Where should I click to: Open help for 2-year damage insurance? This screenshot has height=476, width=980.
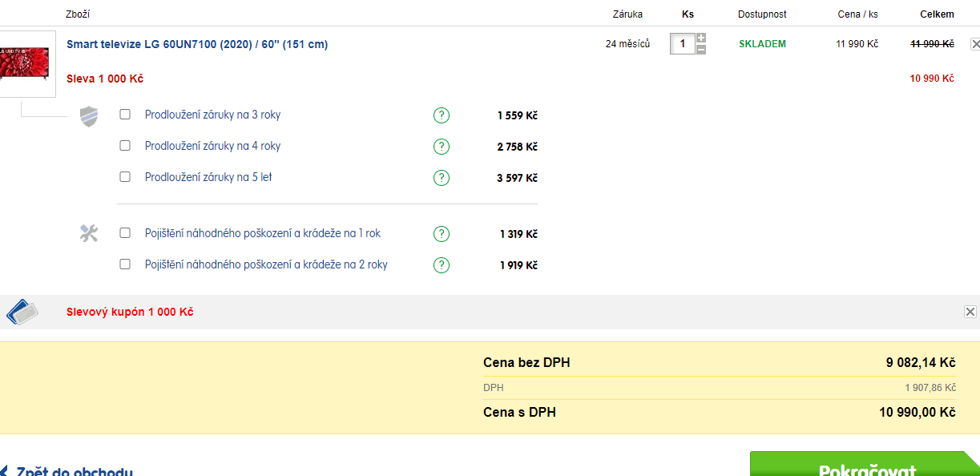[x=441, y=265]
